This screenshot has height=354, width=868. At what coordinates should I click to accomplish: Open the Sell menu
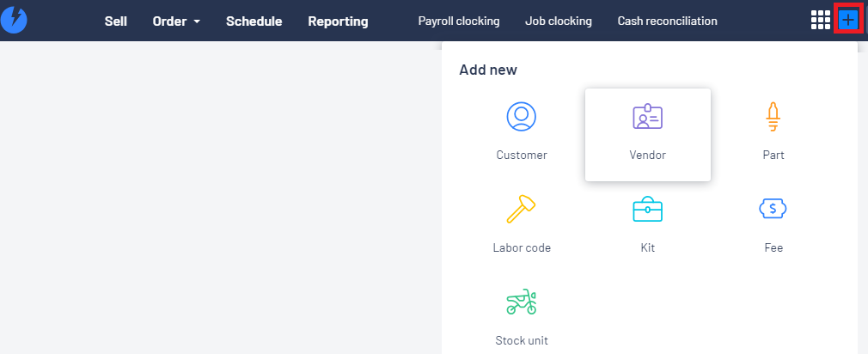[x=116, y=21]
